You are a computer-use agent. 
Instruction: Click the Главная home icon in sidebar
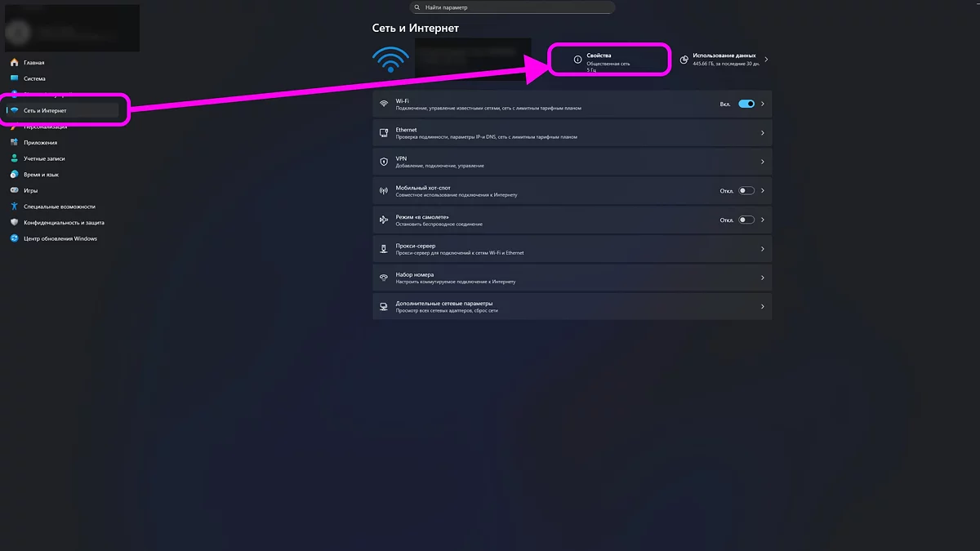point(15,63)
